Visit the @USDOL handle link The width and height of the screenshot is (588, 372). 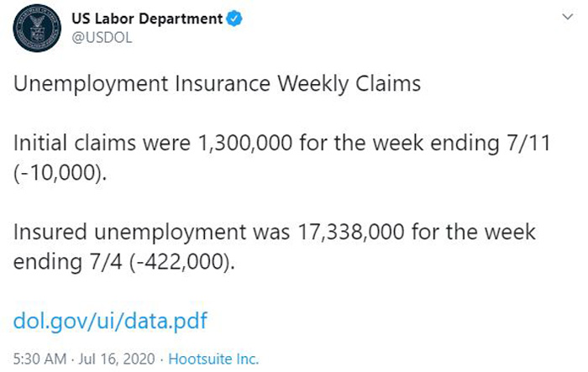[102, 38]
